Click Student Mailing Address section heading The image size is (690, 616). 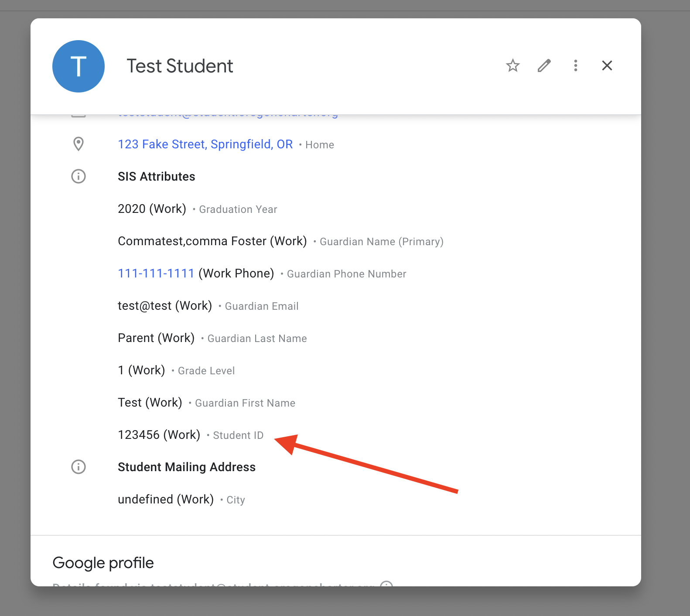click(187, 467)
